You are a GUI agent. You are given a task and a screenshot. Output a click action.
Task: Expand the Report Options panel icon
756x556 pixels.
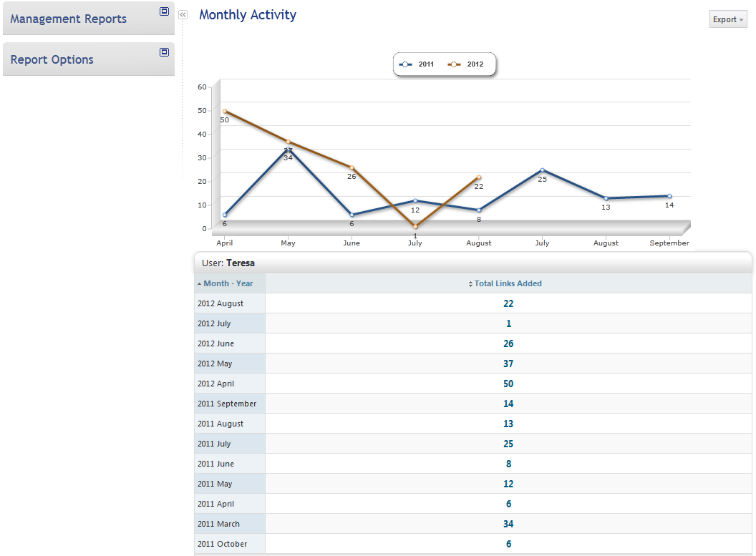(x=164, y=52)
